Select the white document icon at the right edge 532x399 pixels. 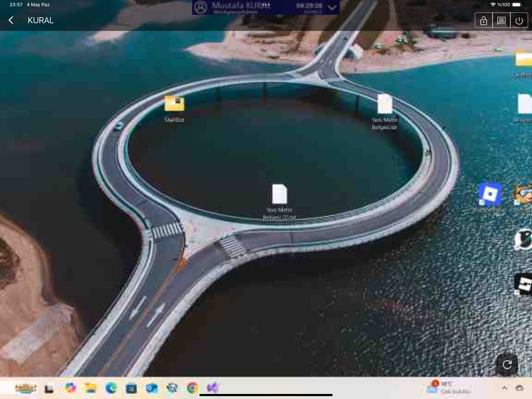click(525, 104)
